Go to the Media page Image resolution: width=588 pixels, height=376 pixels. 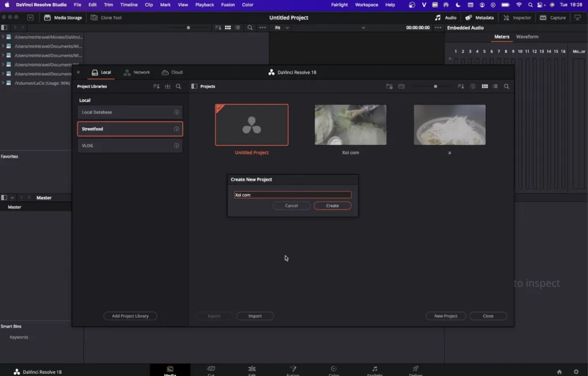point(170,370)
